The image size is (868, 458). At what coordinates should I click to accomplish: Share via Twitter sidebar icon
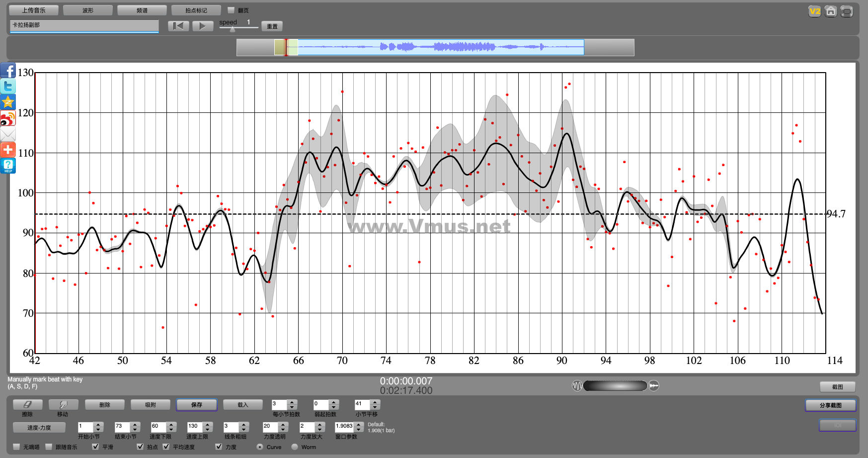(x=8, y=86)
